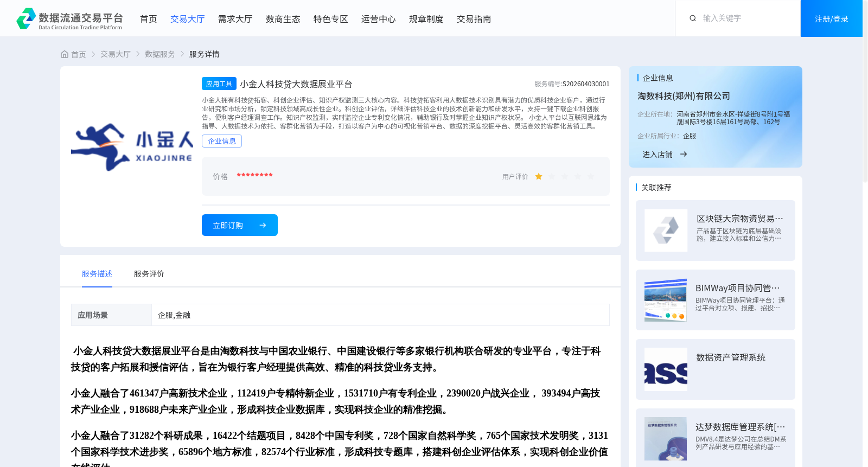868x467 pixels.
Task: Click the masked price ********
Action: [x=254, y=176]
